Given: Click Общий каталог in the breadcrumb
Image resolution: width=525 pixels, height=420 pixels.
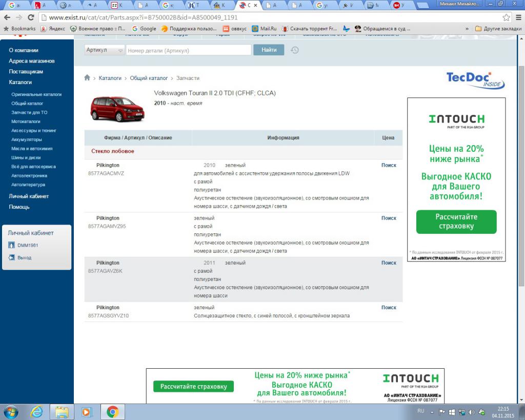Looking at the screenshot, I should tap(149, 78).
